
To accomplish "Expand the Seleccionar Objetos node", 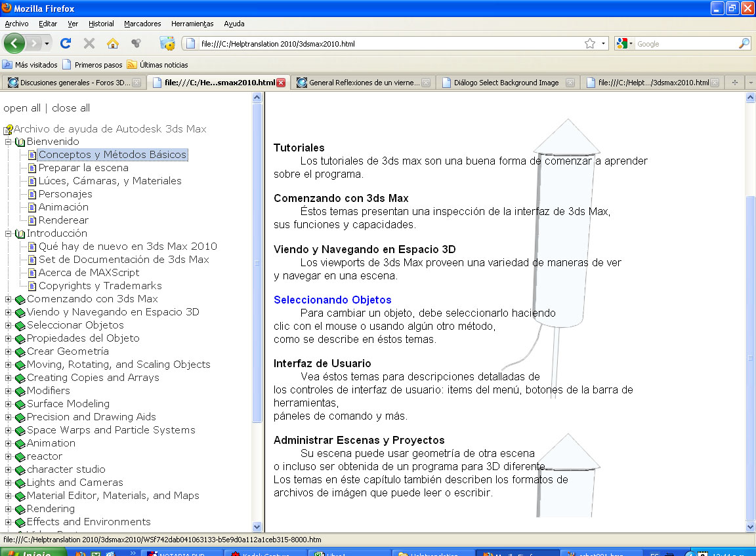I will coord(8,325).
